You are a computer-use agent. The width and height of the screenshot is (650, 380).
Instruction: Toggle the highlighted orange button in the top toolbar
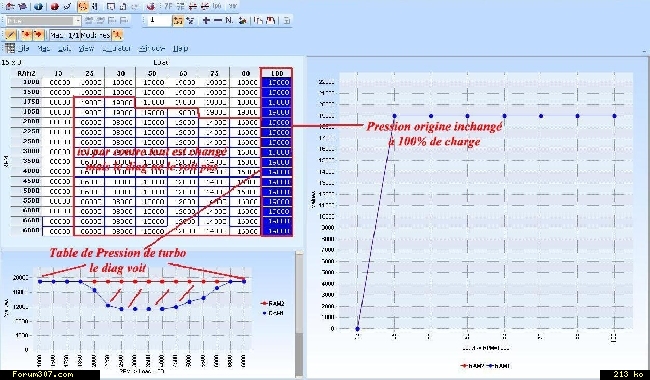(83, 6)
